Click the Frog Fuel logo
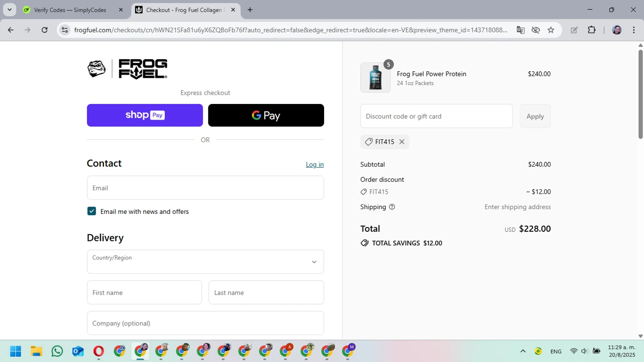Viewport: 644px width, 362px height. [x=128, y=69]
